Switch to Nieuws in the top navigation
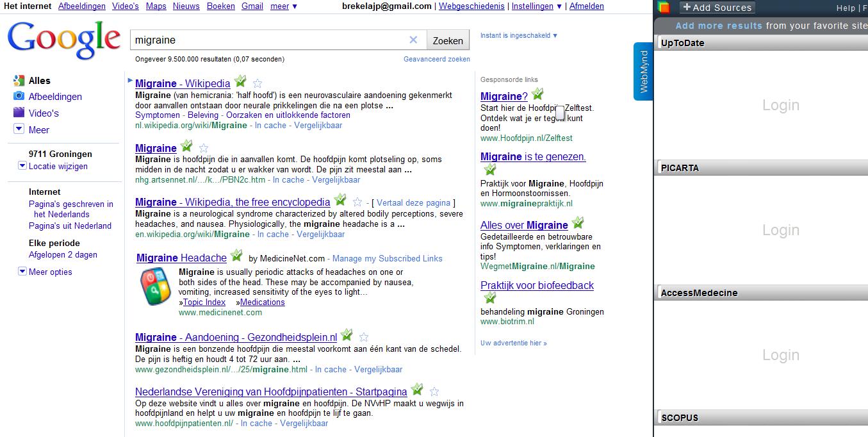This screenshot has height=437, width=868. (x=186, y=6)
